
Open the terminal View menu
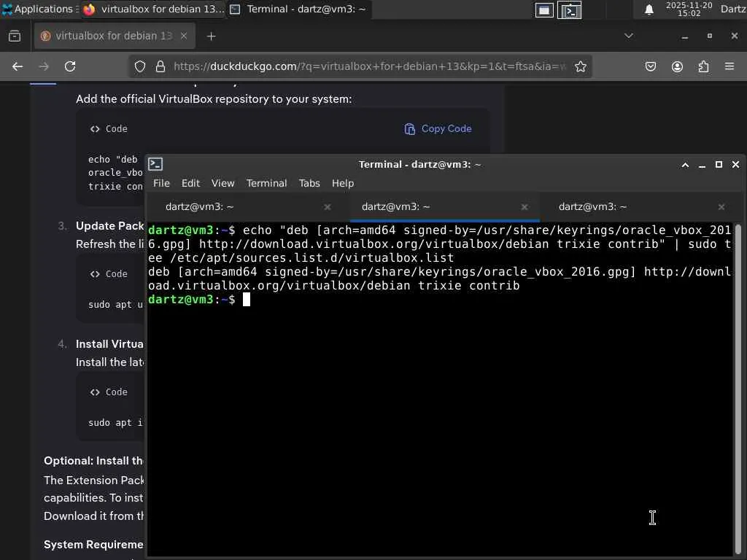coord(222,183)
